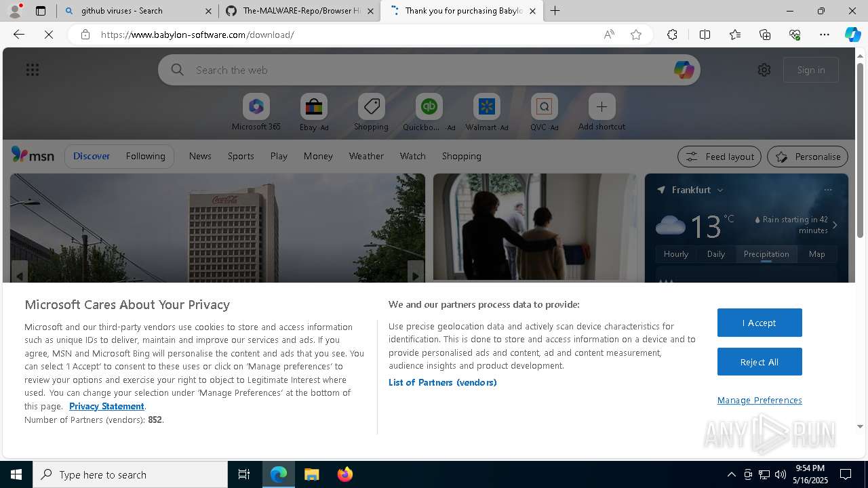Expand the Frankfurt location dropdown
The height and width of the screenshot is (488, 868).
coord(720,190)
